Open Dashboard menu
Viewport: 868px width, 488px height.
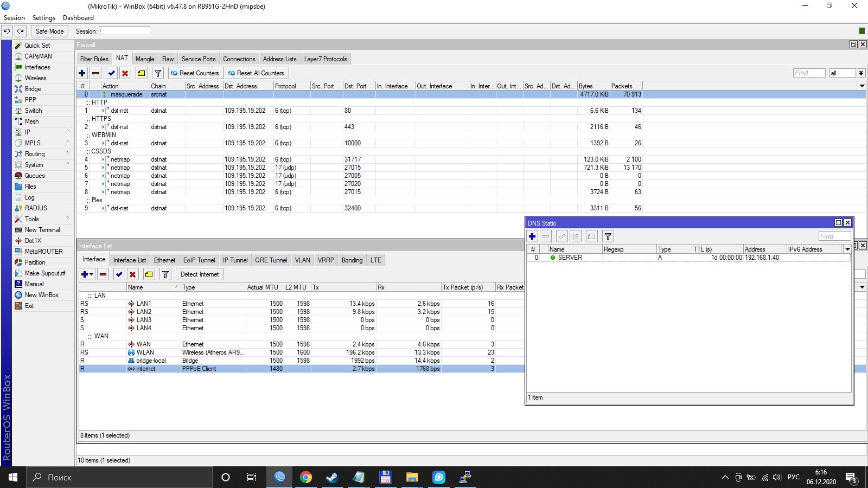point(78,18)
